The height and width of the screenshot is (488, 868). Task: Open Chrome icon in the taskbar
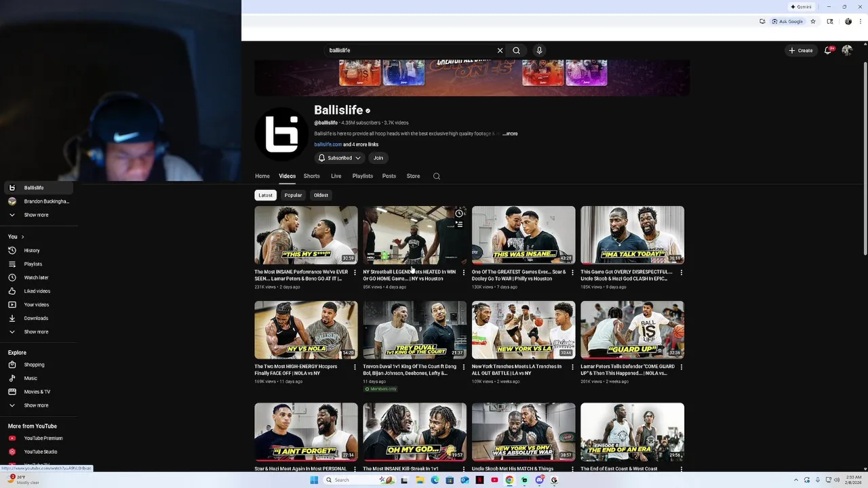click(509, 480)
